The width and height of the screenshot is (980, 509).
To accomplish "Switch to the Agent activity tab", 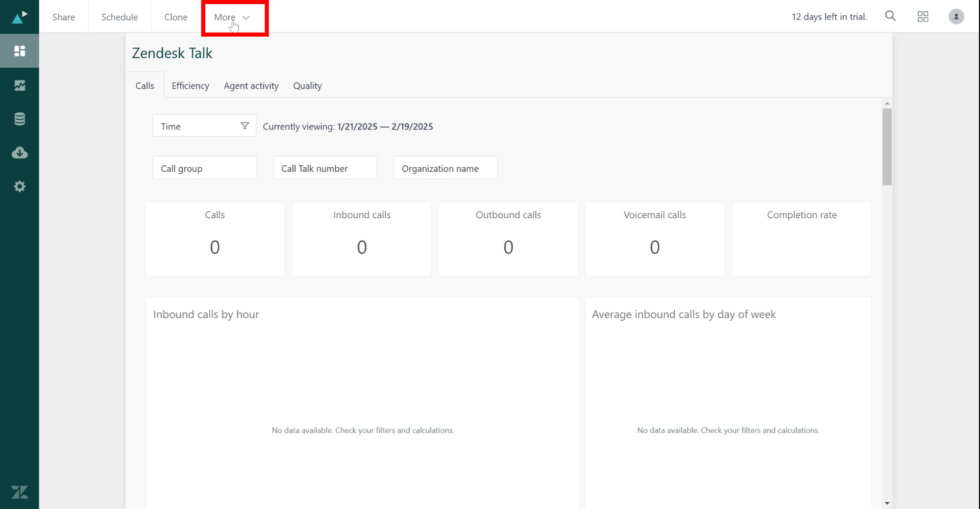I will [x=251, y=86].
